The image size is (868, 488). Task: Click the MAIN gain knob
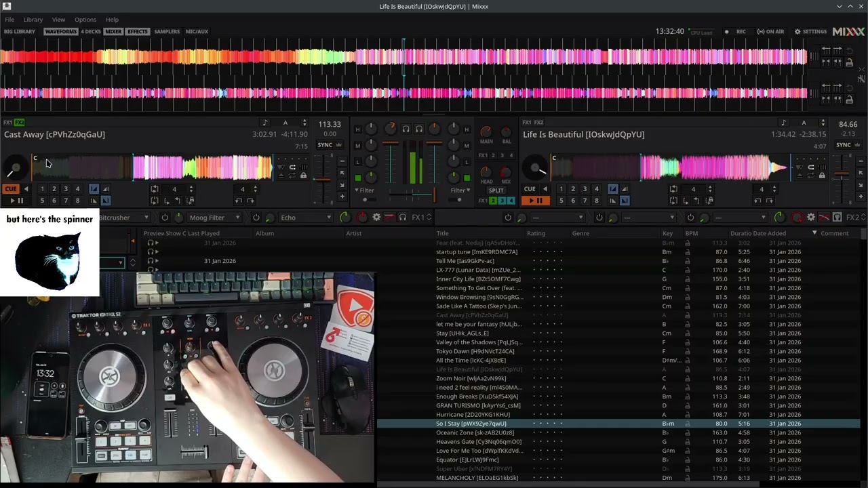486,131
